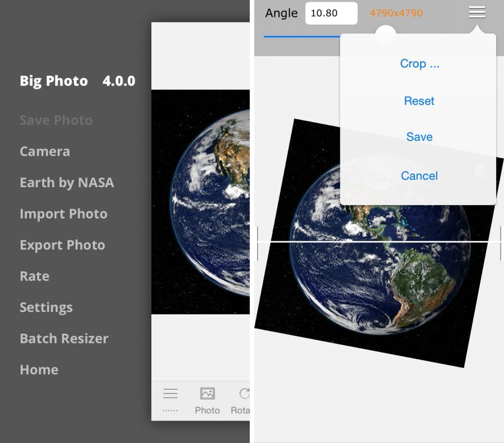Go to Home from the side menu
Viewport: 504px width, 443px height.
pyautogui.click(x=39, y=369)
